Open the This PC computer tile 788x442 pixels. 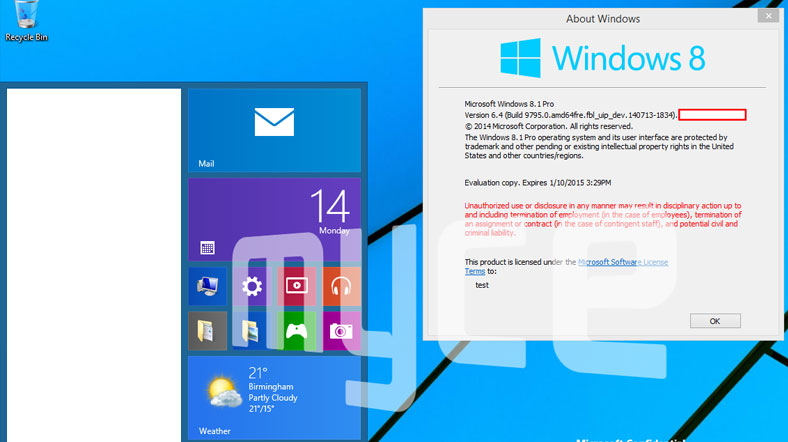[x=208, y=286]
